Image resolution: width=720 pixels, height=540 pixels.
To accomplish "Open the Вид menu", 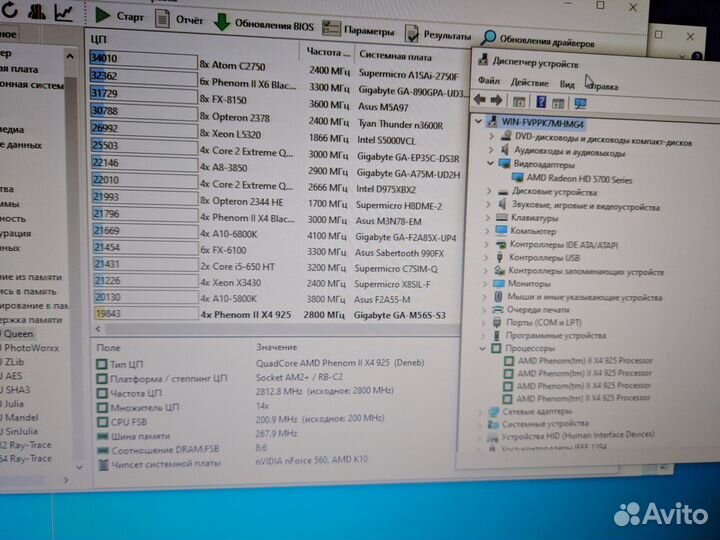I will [x=567, y=84].
